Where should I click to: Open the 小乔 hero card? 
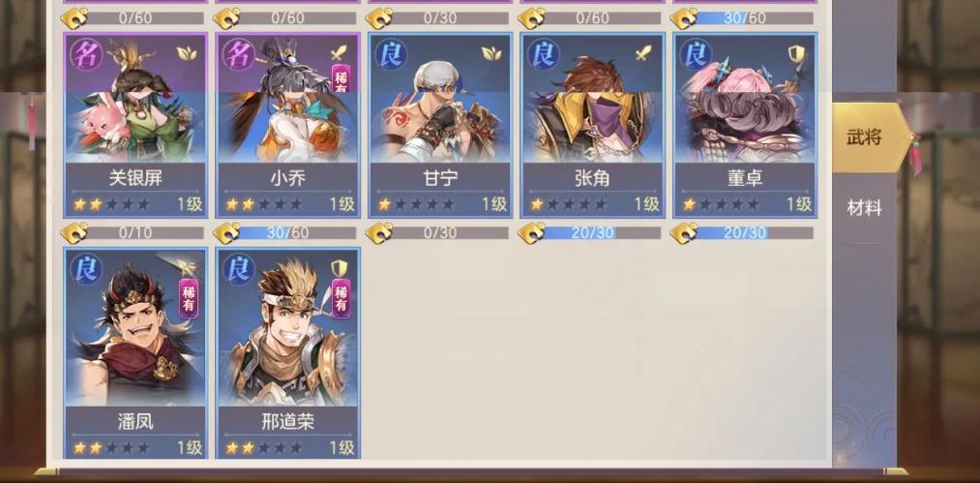[x=287, y=125]
